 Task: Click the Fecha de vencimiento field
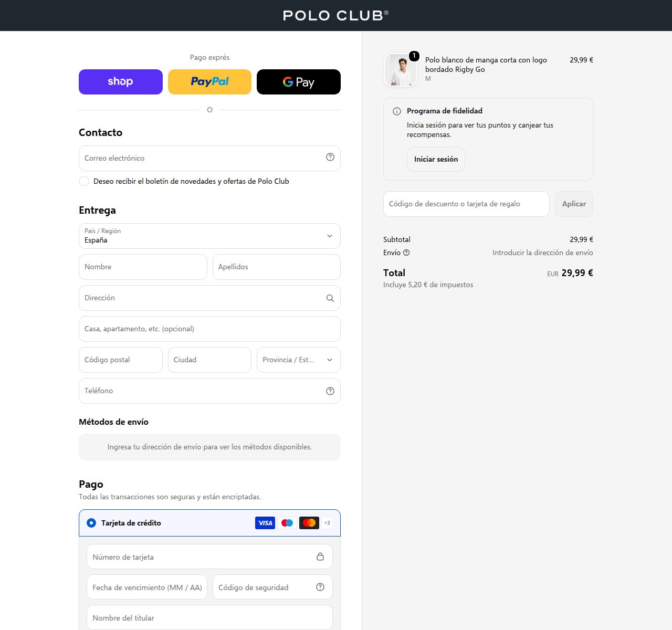point(147,587)
